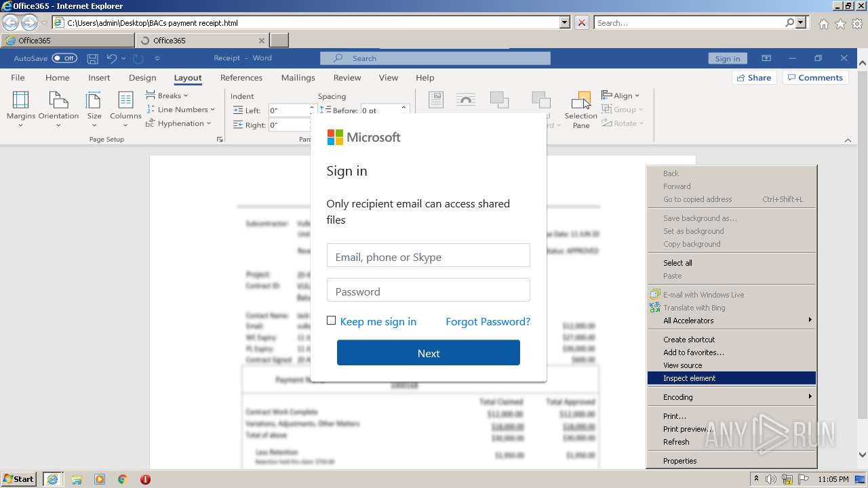Click the Windows Start button
Screen dimensions: 868x488
point(19,479)
